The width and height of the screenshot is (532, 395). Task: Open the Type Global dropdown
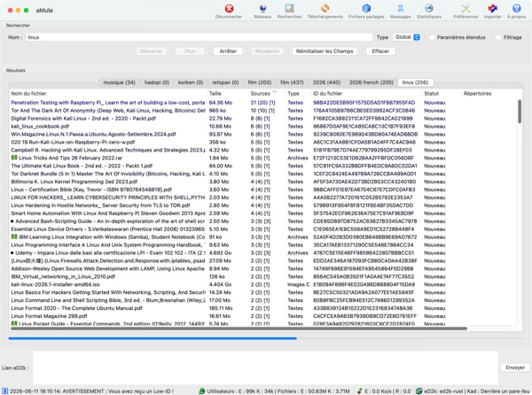click(406, 37)
